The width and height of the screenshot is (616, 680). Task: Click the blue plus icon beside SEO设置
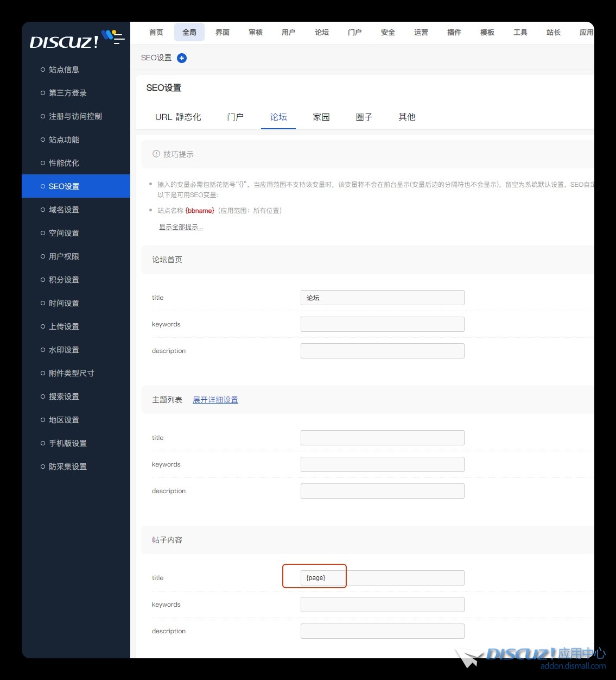[x=182, y=58]
